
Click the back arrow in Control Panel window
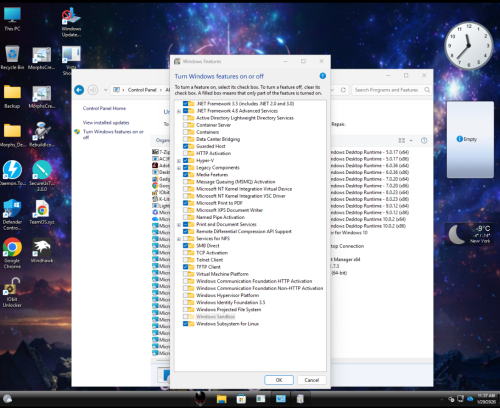point(79,90)
